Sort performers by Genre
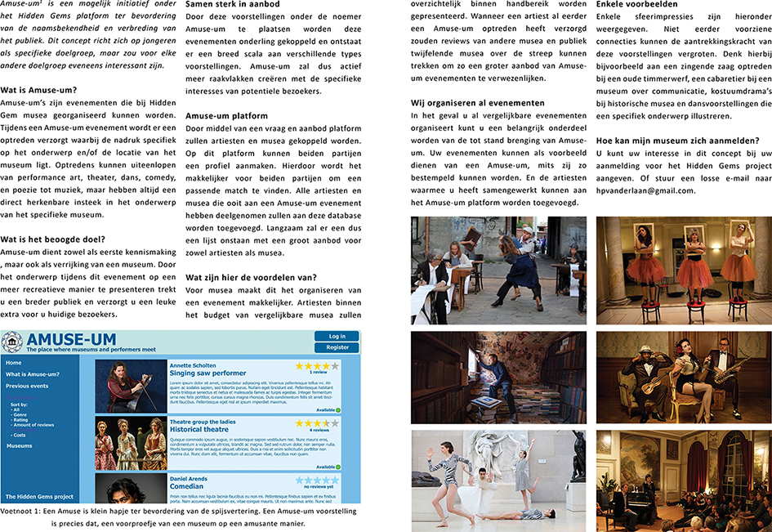 coord(20,415)
